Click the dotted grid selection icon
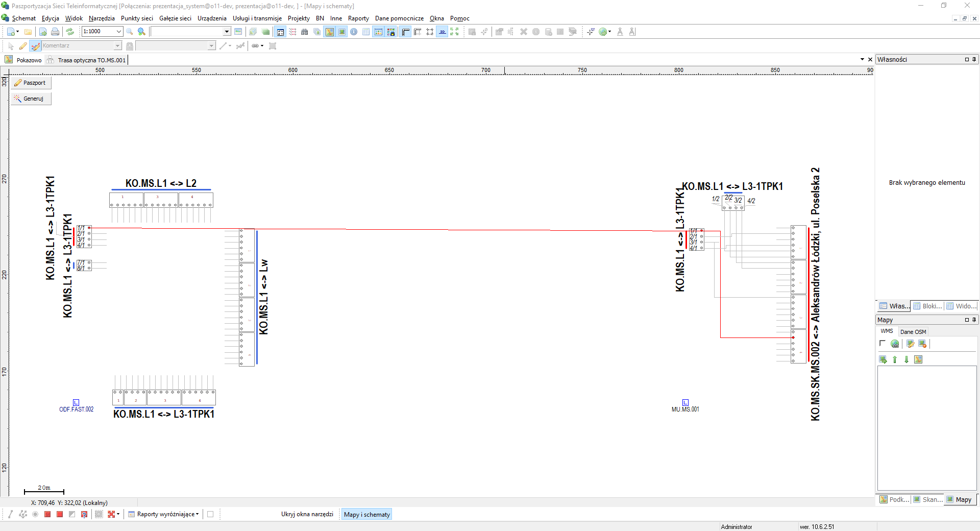This screenshot has height=531, width=980. [292, 32]
